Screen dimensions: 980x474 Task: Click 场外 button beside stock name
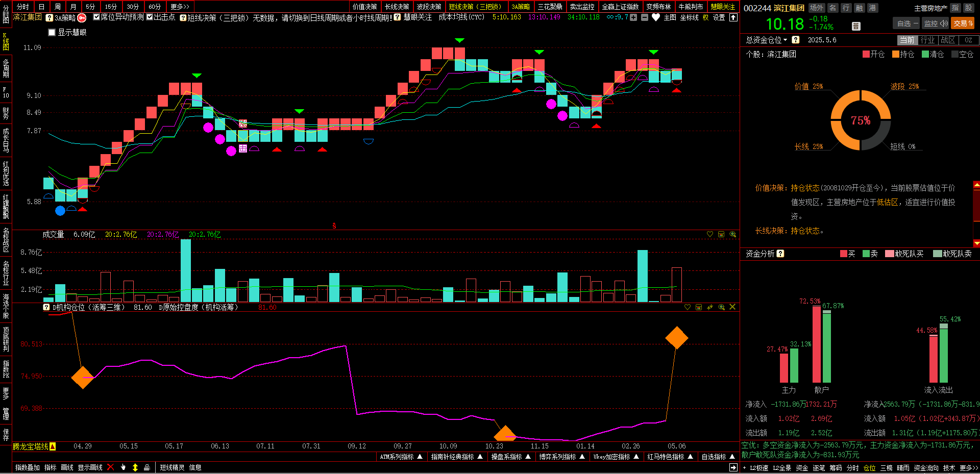point(817,8)
